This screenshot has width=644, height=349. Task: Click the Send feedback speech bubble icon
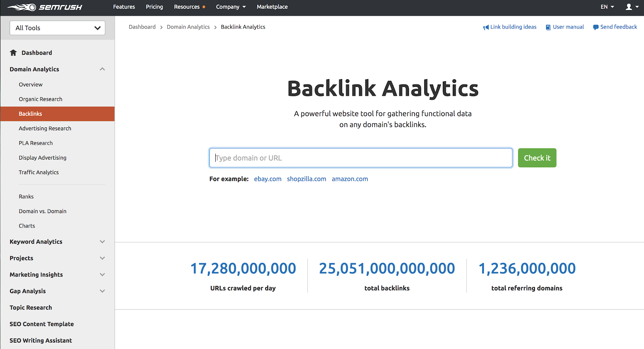click(596, 27)
